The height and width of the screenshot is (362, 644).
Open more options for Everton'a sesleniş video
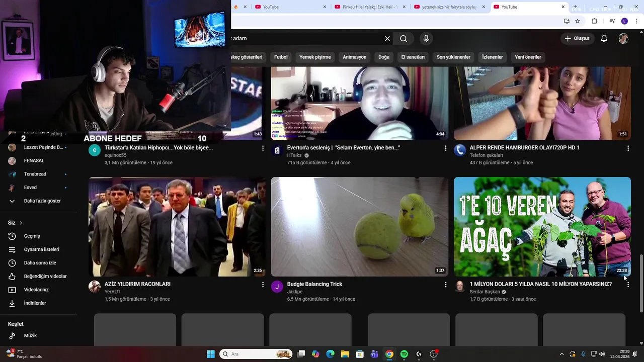pyautogui.click(x=445, y=148)
